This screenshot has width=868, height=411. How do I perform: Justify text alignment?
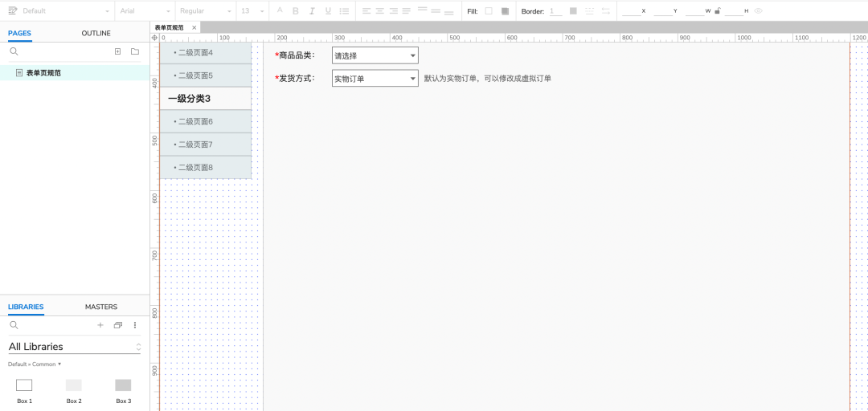coord(407,11)
